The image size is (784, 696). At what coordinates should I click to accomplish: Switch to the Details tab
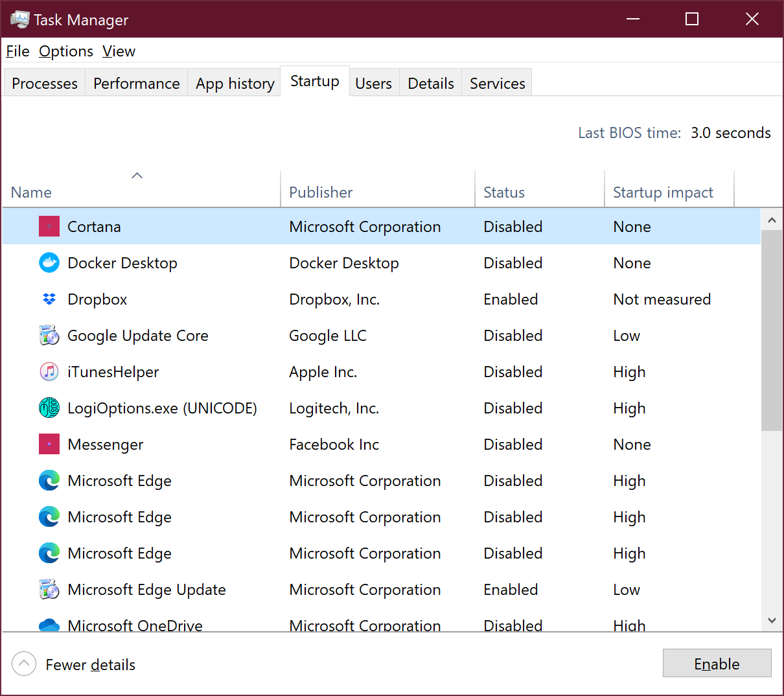coord(431,84)
